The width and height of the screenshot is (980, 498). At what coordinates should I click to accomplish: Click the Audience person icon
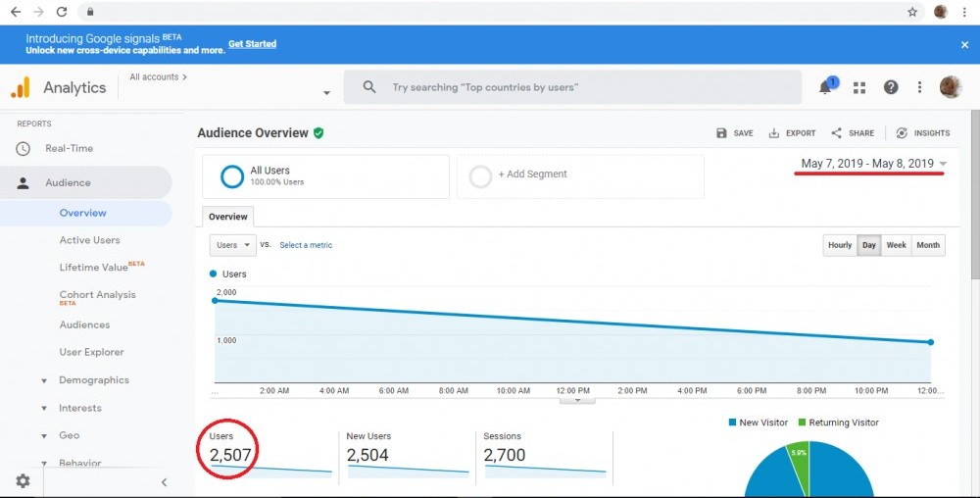(x=24, y=183)
